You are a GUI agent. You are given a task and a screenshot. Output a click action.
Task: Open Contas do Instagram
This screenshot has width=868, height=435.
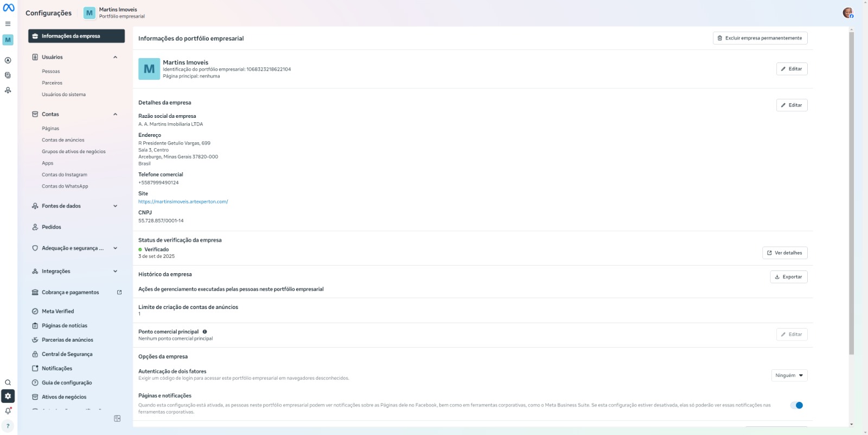pyautogui.click(x=65, y=175)
